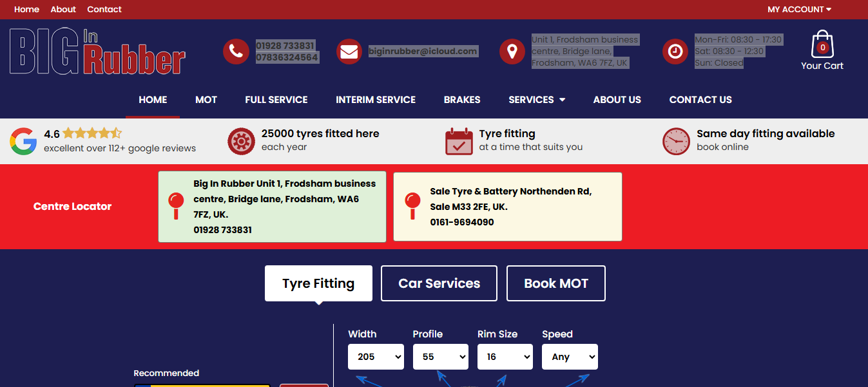Go to HOME in main navigation
The width and height of the screenshot is (868, 387).
point(153,100)
